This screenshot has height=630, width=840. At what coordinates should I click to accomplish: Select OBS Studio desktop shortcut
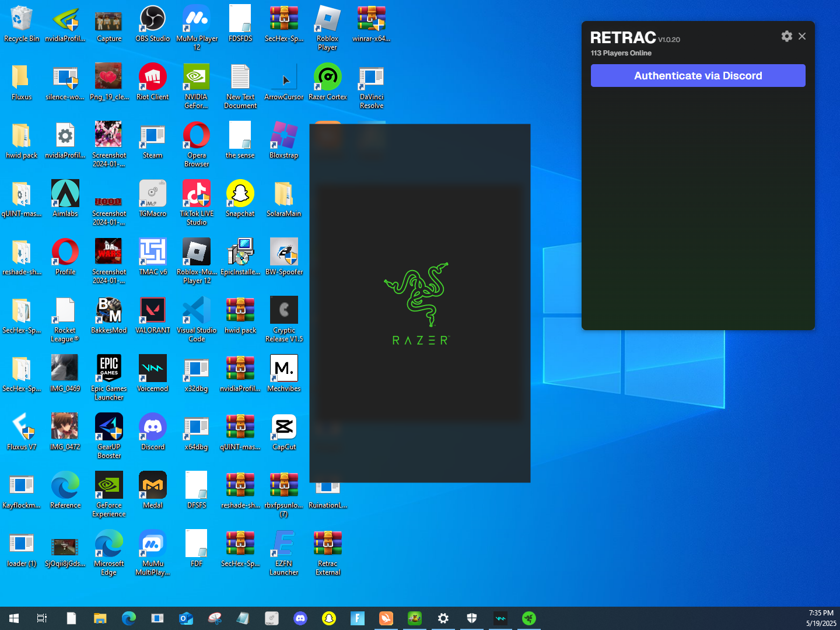click(153, 24)
